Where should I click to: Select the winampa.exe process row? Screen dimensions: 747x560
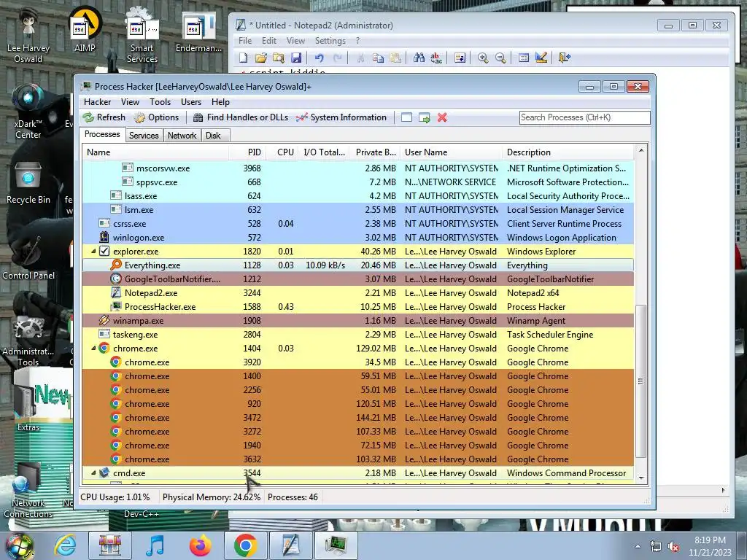tap(357, 321)
